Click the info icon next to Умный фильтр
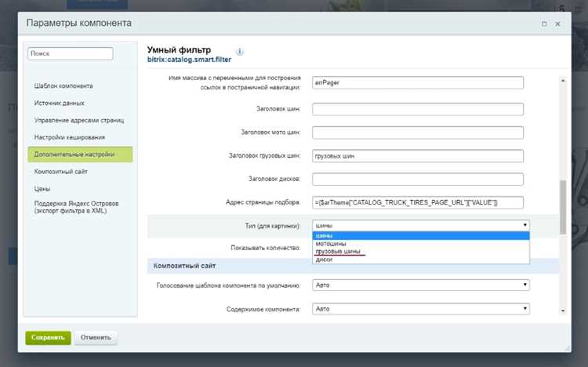Screen dimensions: 588x367 [x=240, y=52]
